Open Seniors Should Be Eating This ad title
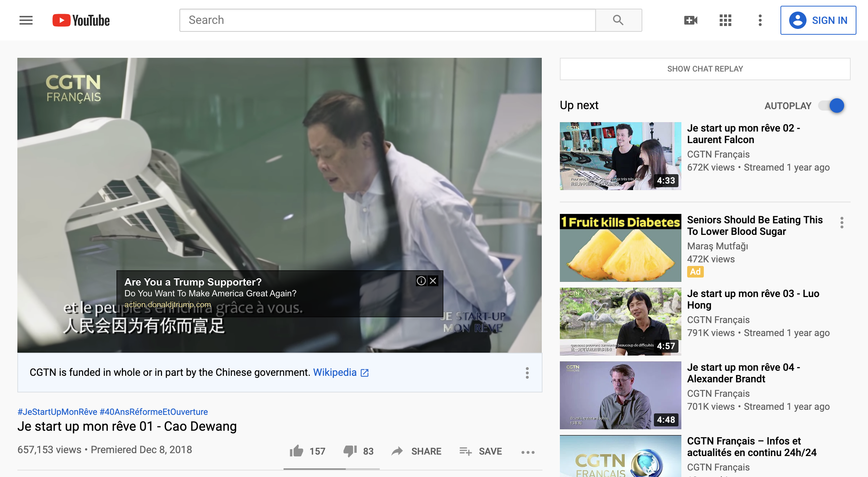Viewport: 868px width, 477px height. pos(755,226)
